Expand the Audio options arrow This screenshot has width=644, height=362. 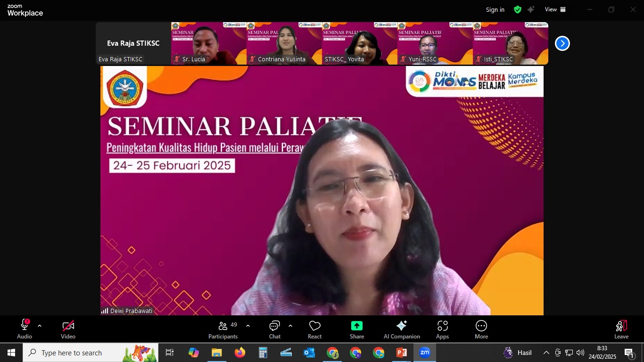(x=40, y=326)
